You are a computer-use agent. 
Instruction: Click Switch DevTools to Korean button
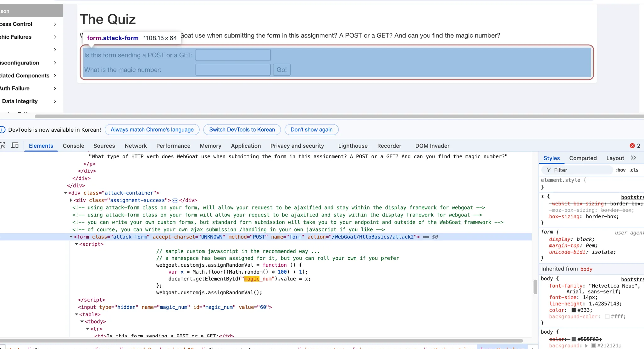[x=242, y=130]
